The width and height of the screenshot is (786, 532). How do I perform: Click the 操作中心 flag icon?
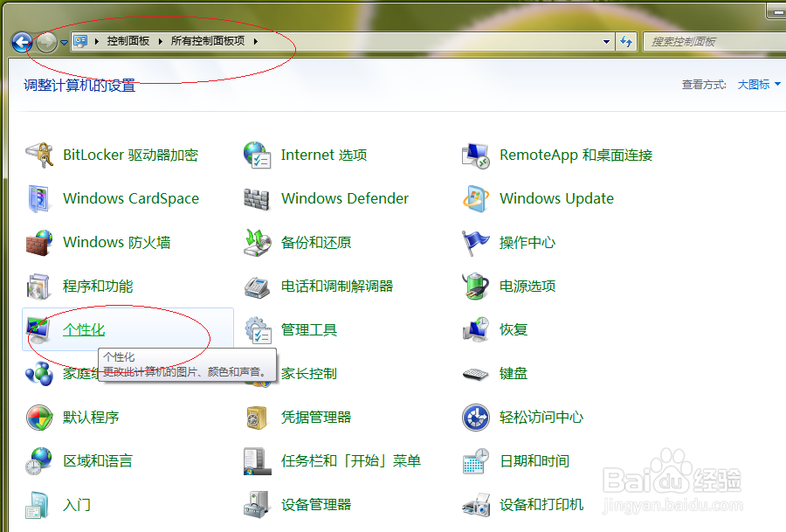475,243
